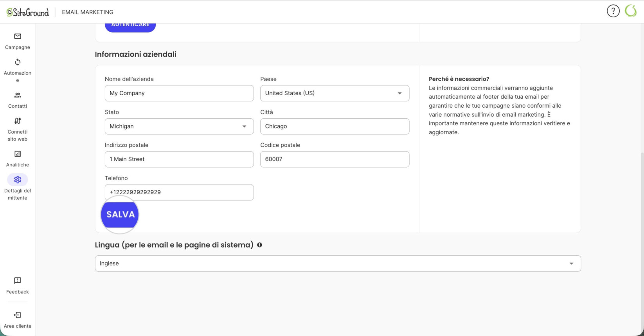Screen dimensions: 644x336
Task: Select Dettagli del mittente gear icon
Action: pyautogui.click(x=18, y=180)
